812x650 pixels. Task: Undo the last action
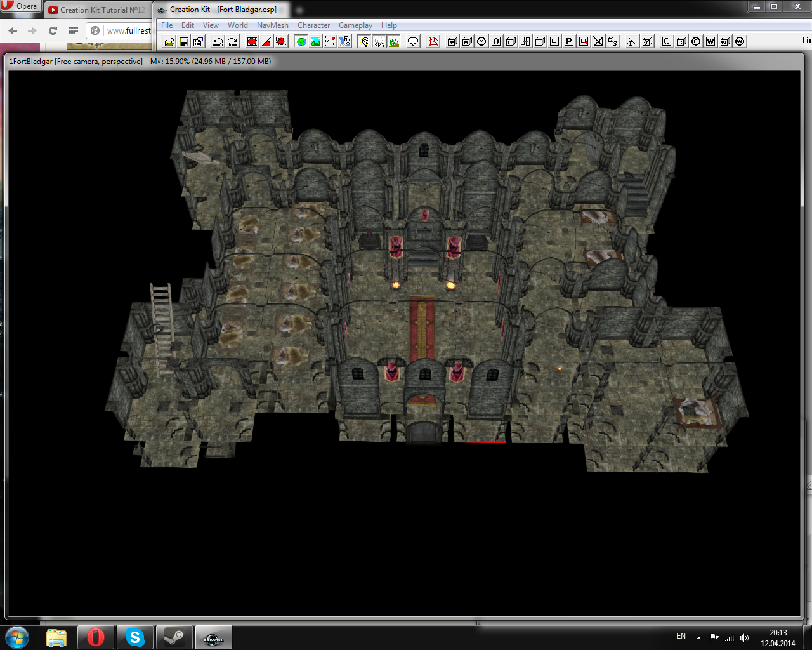218,41
